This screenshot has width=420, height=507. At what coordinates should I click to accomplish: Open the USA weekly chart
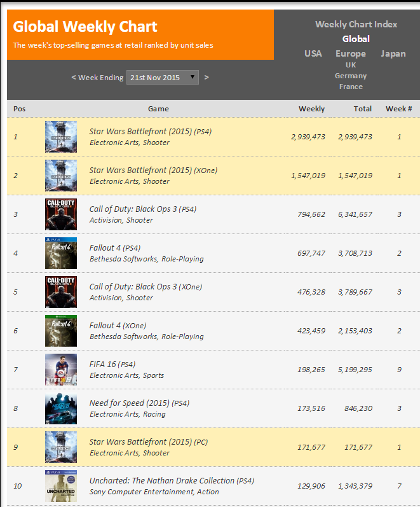tap(313, 53)
